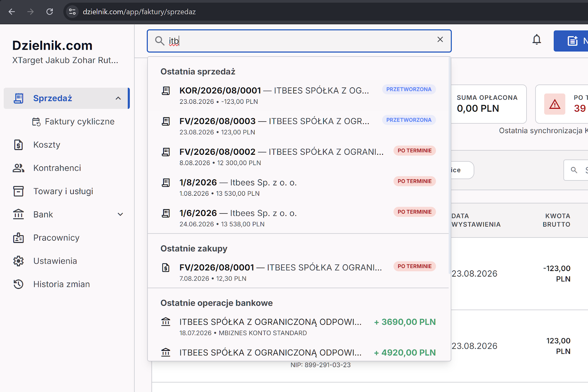Click the Kontrahenci people icon
Image resolution: width=588 pixels, height=392 pixels.
tap(18, 168)
